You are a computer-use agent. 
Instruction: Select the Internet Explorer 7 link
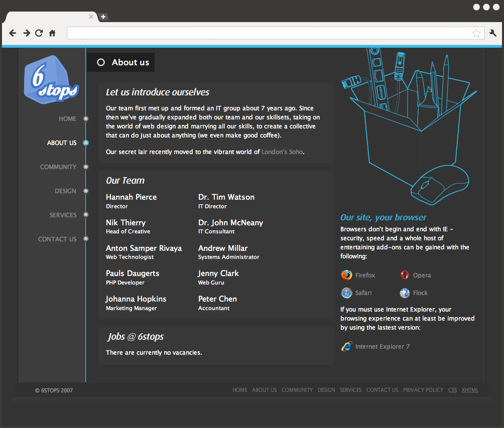point(382,347)
